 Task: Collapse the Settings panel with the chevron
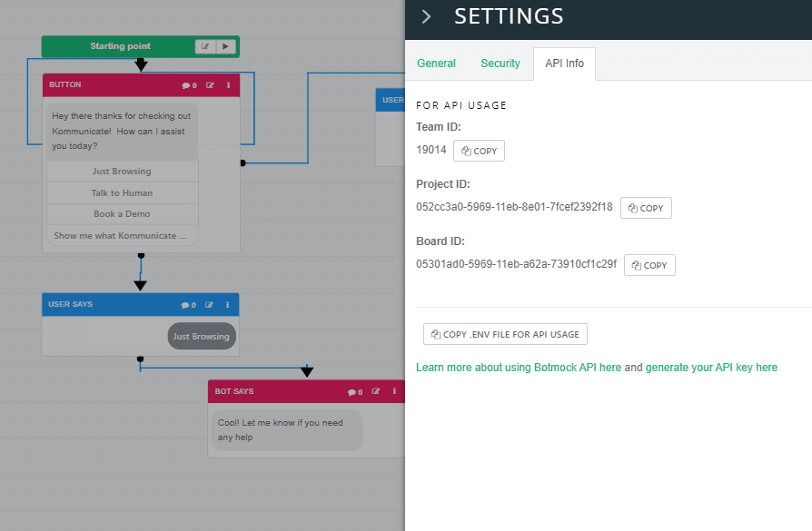click(x=426, y=16)
